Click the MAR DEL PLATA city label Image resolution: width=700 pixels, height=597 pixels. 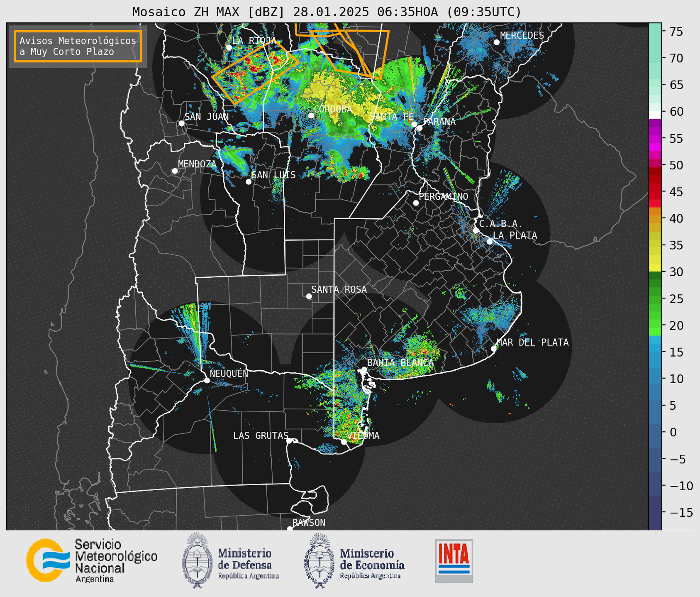point(532,343)
